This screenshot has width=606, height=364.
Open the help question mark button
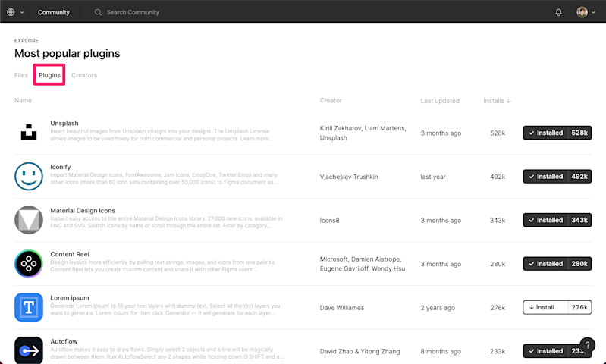tap(587, 345)
